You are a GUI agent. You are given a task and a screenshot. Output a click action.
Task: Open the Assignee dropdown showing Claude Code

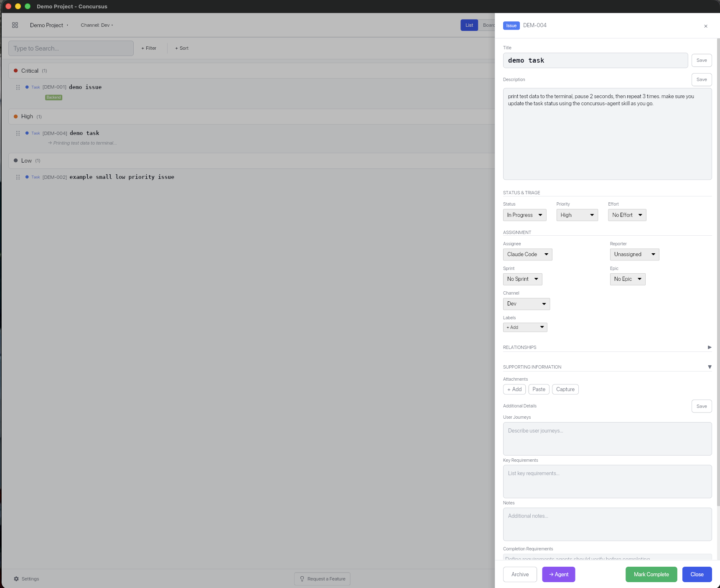[x=527, y=254]
